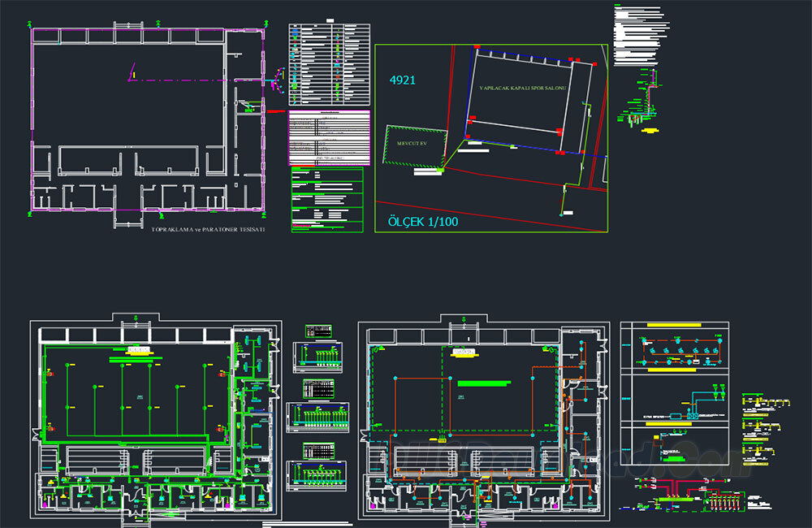This screenshot has width=812, height=528.
Task: Click the 4921 parcel number text
Action: 403,80
